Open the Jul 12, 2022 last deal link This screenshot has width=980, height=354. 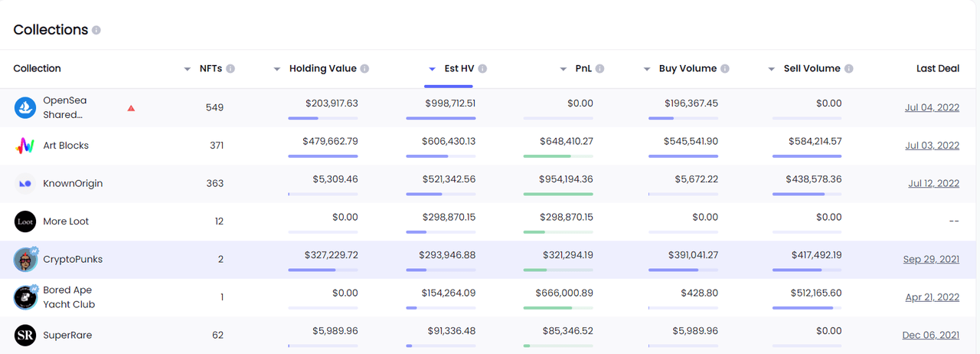[933, 183]
